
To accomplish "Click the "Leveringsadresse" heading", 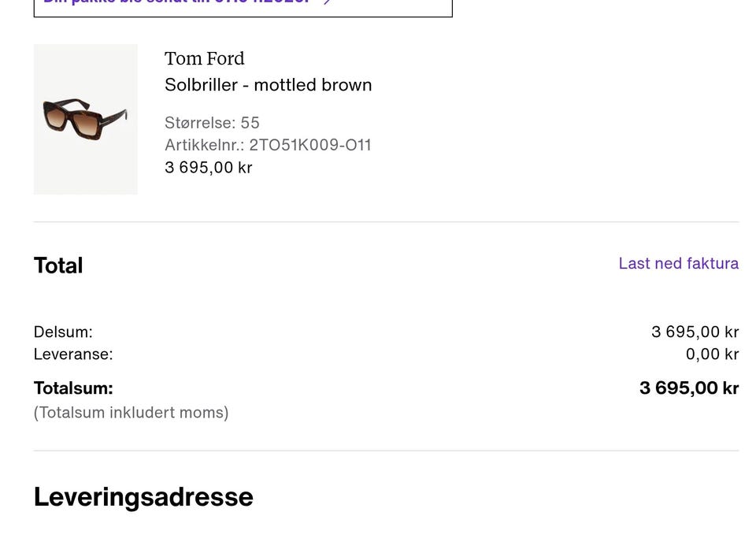I will tap(143, 497).
